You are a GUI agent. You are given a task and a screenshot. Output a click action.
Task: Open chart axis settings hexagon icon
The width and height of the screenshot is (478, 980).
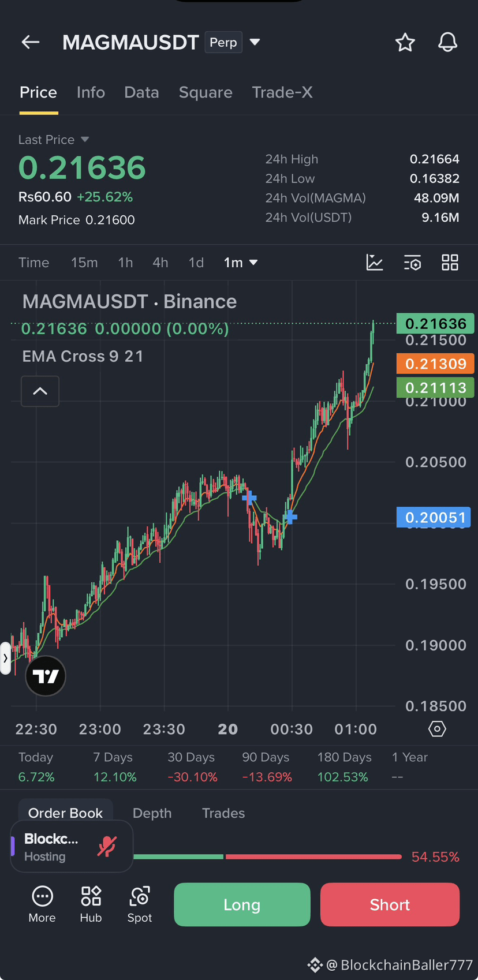(437, 729)
